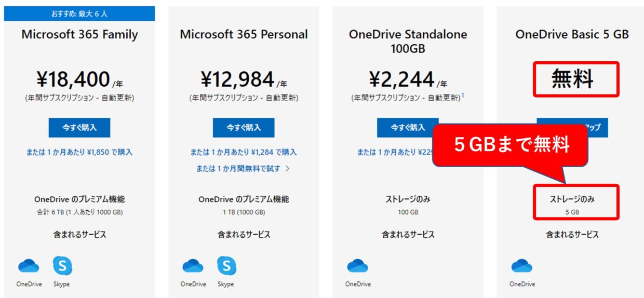Open footnote 1 beside Standalone subscription note

point(463,96)
